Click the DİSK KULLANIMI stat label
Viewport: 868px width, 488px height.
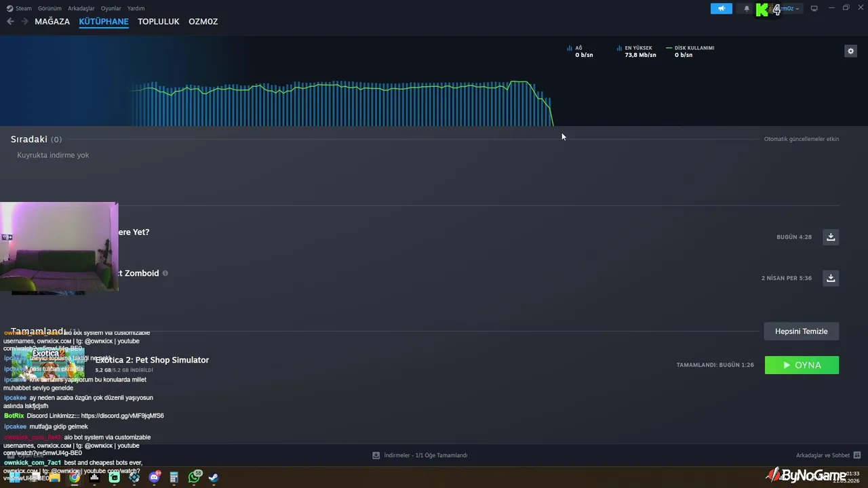[x=694, y=48]
